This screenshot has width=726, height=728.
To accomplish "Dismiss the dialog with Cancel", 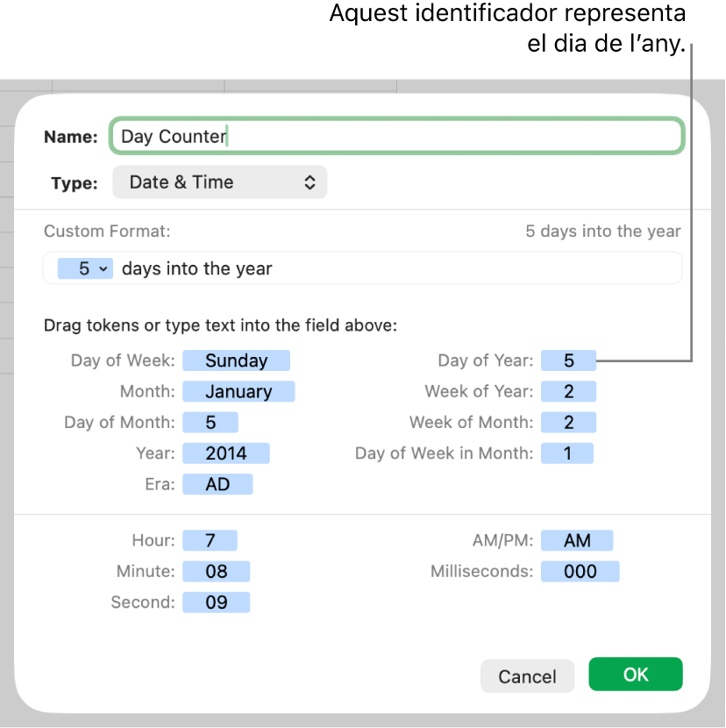I will 527,676.
